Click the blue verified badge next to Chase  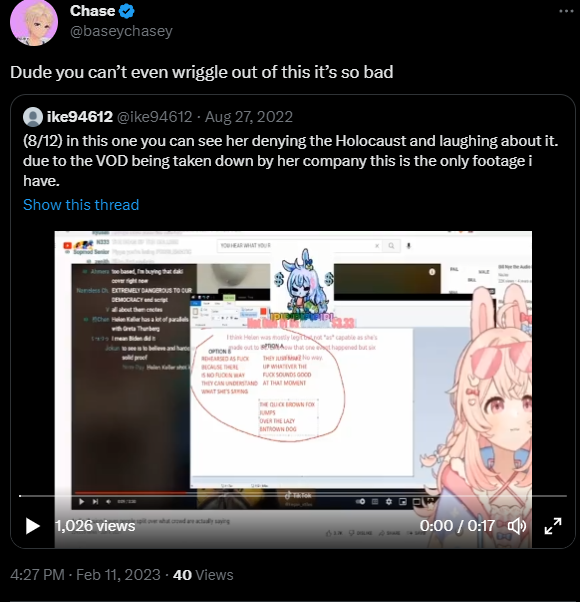(127, 12)
